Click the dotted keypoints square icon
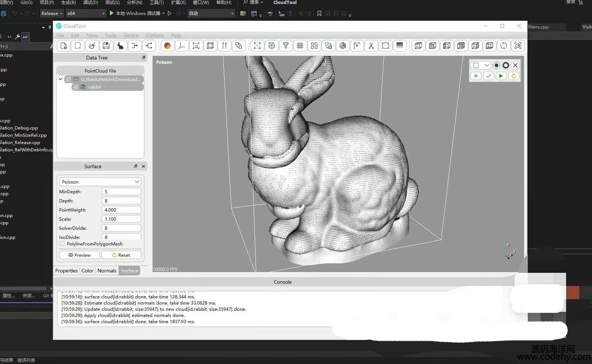The height and width of the screenshot is (364, 592). point(257,46)
